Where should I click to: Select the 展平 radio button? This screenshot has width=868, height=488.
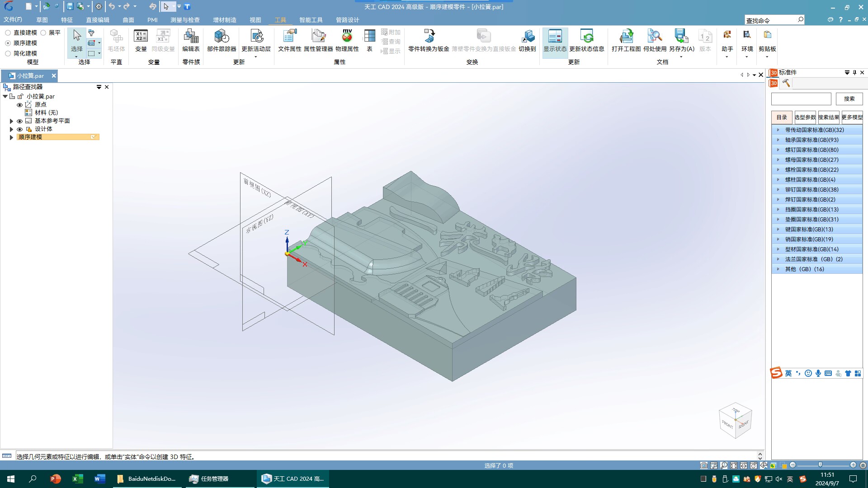[x=43, y=33]
